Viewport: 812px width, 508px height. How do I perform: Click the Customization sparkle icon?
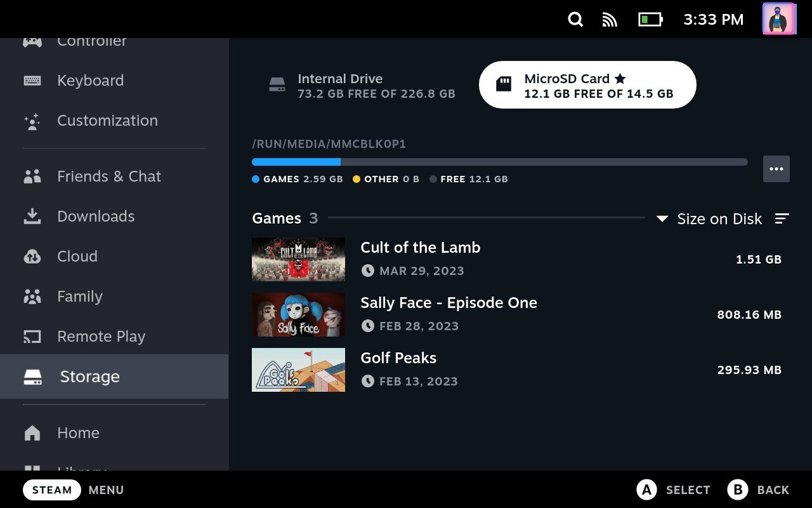click(x=32, y=121)
